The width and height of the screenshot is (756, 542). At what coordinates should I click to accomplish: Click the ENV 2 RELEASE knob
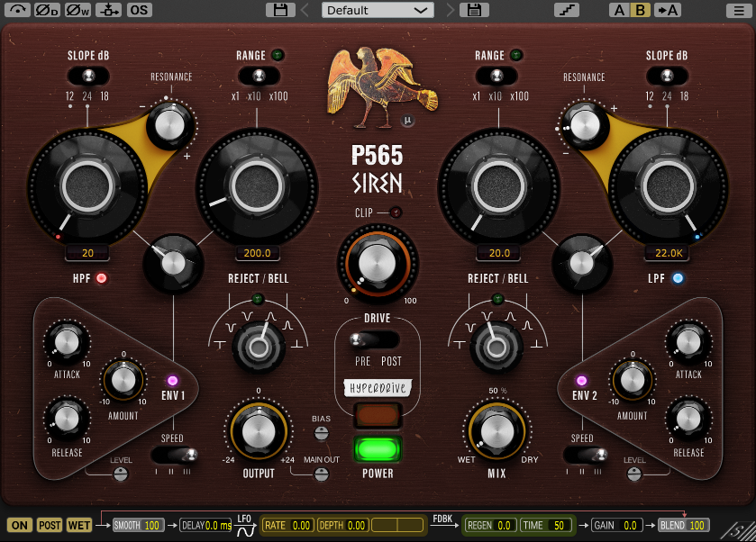click(688, 420)
